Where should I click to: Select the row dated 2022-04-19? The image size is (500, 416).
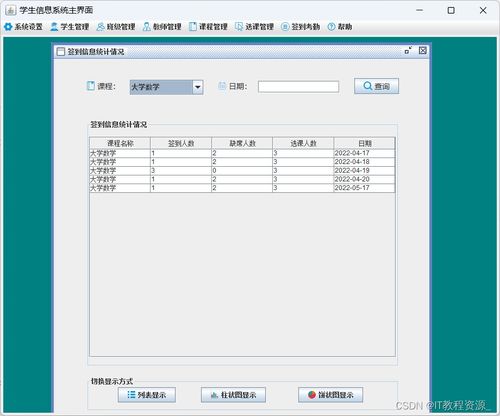242,171
